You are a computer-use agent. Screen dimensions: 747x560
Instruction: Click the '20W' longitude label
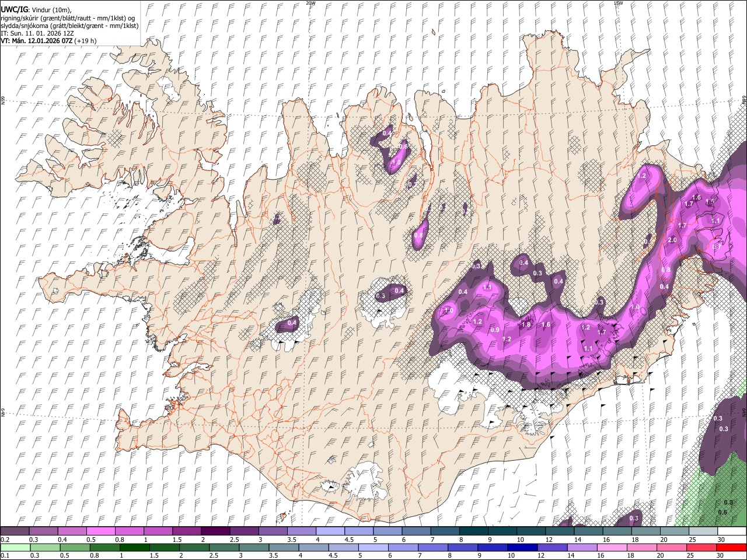(x=310, y=3)
